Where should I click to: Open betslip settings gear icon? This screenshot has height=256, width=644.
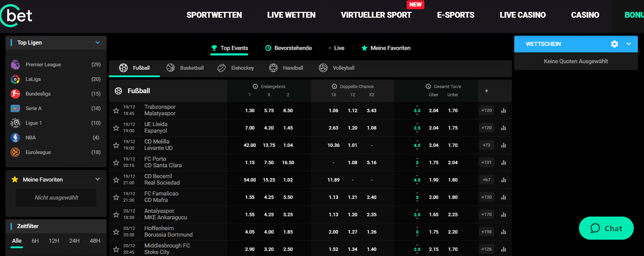pos(614,44)
